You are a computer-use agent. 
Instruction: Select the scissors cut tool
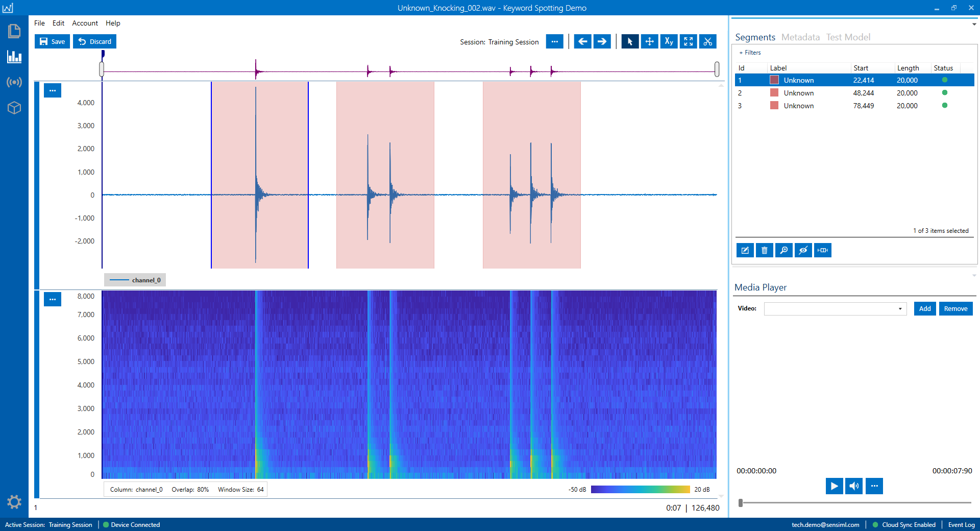point(707,41)
